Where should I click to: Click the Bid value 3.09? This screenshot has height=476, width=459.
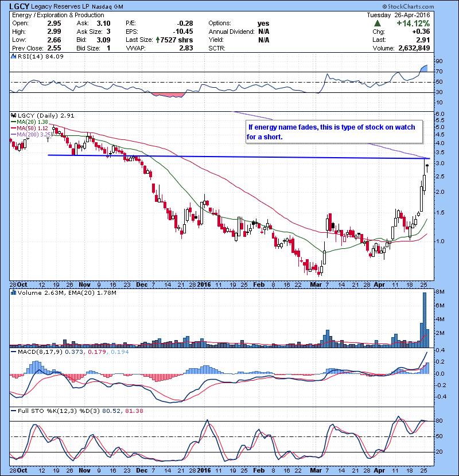[104, 40]
